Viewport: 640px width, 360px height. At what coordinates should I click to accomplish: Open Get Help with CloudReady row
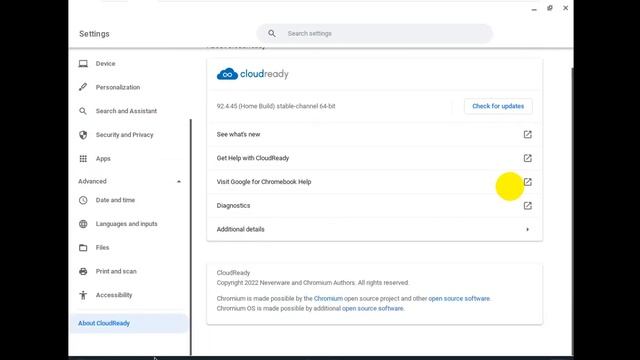[x=374, y=158]
